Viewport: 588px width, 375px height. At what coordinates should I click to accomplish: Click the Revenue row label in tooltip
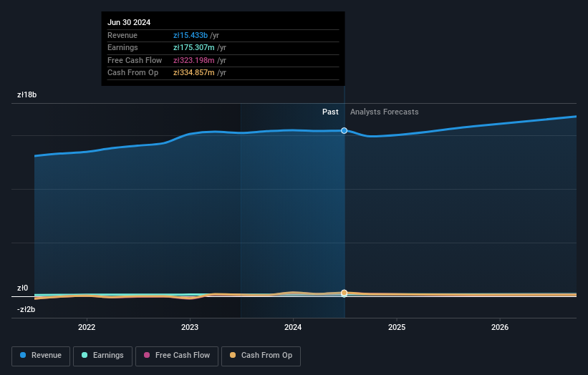(x=122, y=35)
